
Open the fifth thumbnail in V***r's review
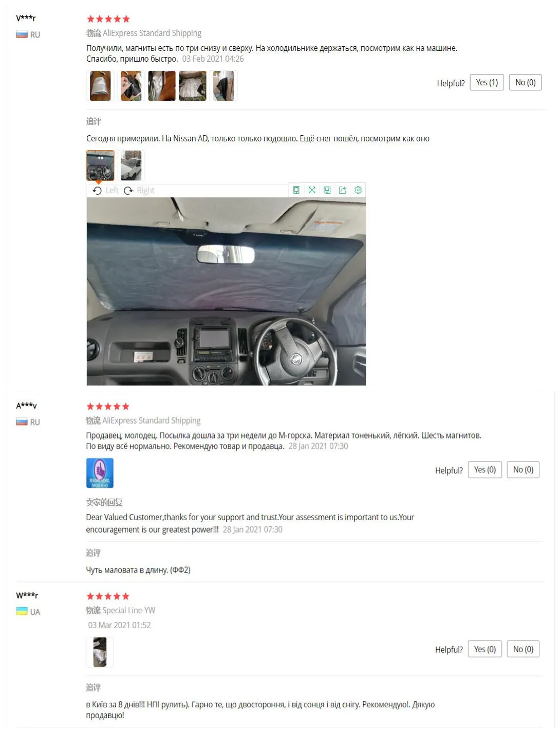pyautogui.click(x=223, y=86)
